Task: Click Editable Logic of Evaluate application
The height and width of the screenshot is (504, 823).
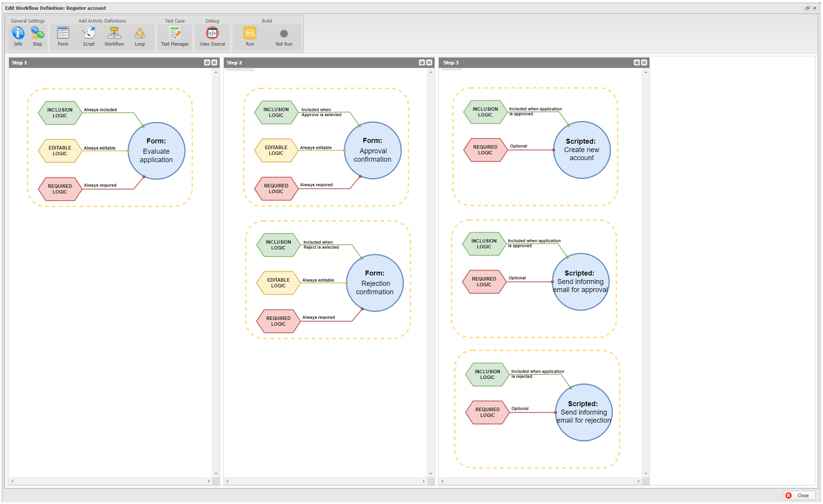Action: point(60,151)
